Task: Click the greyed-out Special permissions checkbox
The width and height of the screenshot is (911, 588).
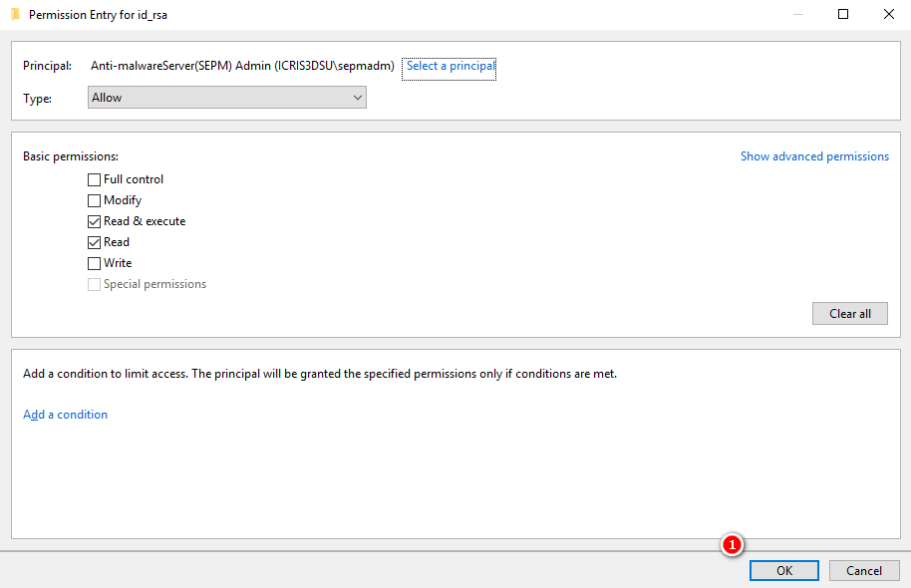Action: 95,285
